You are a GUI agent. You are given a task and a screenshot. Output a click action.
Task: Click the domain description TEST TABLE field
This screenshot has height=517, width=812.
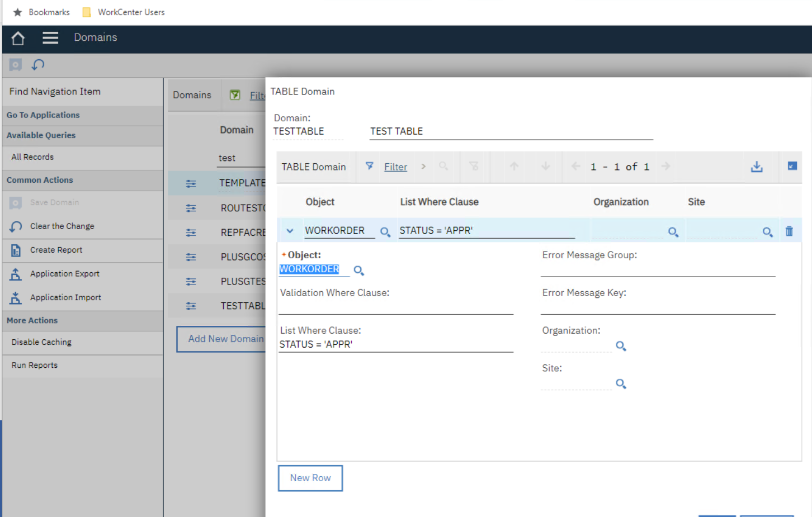(x=511, y=131)
